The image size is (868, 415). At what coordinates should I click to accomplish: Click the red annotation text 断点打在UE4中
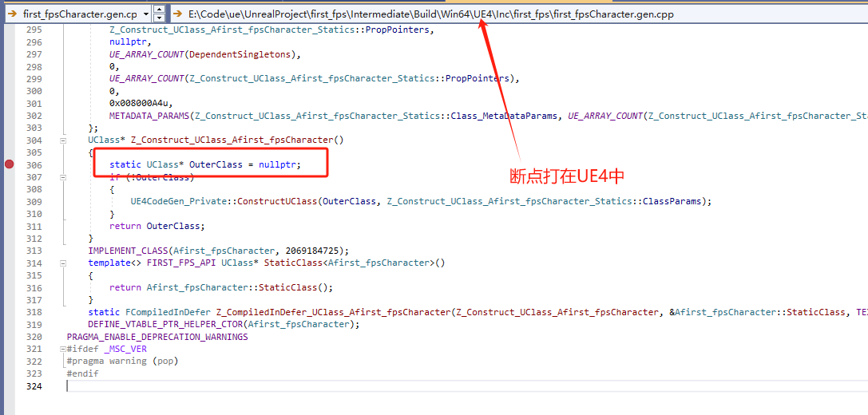tap(567, 176)
